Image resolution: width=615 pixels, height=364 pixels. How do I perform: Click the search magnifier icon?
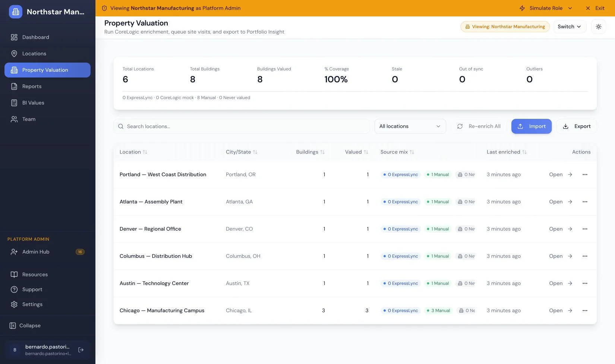[x=121, y=126]
